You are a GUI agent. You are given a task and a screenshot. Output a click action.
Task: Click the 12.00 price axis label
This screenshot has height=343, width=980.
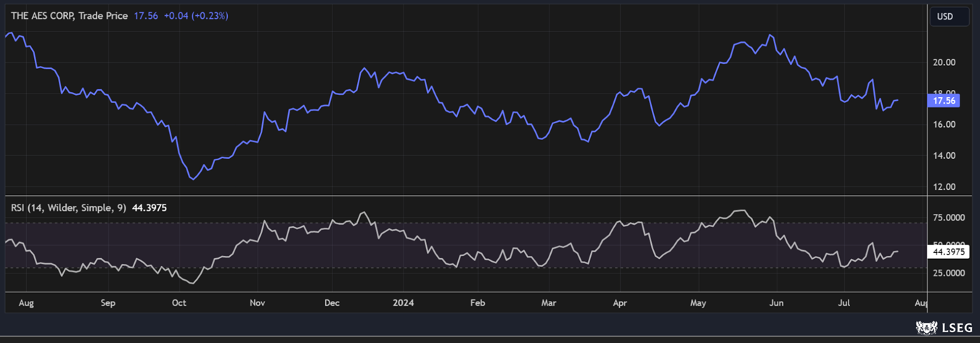[x=944, y=187]
